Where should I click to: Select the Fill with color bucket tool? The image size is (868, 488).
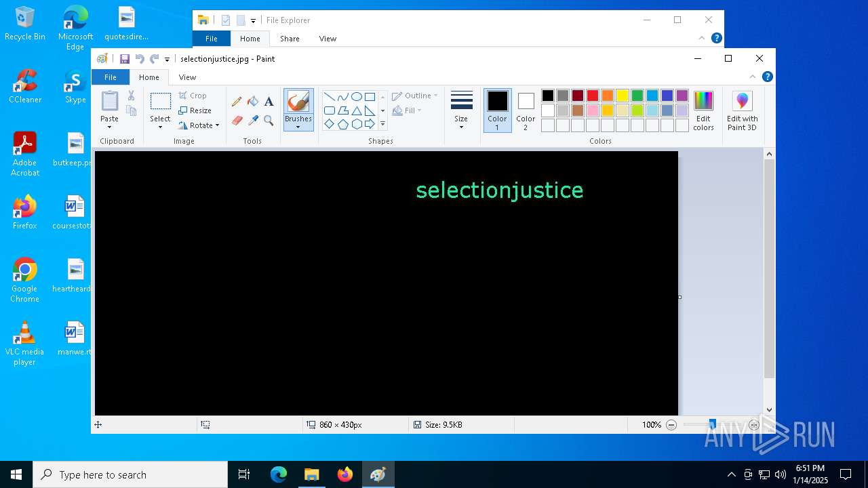253,102
